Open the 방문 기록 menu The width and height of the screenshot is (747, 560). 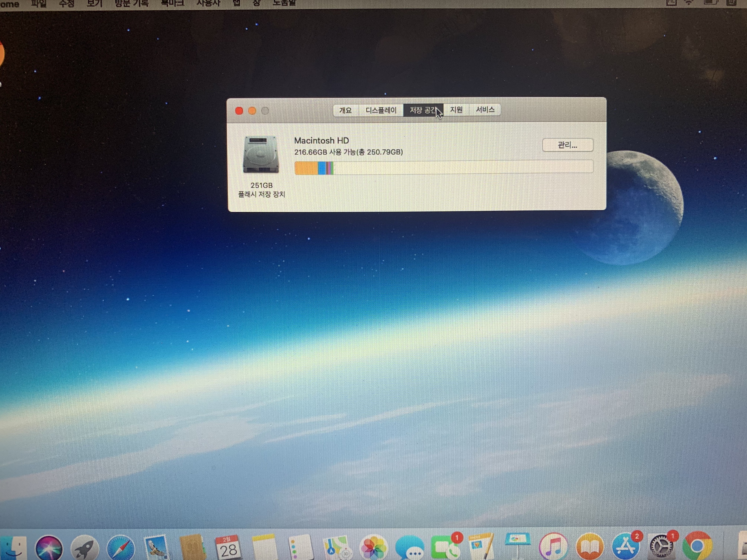pos(131,3)
